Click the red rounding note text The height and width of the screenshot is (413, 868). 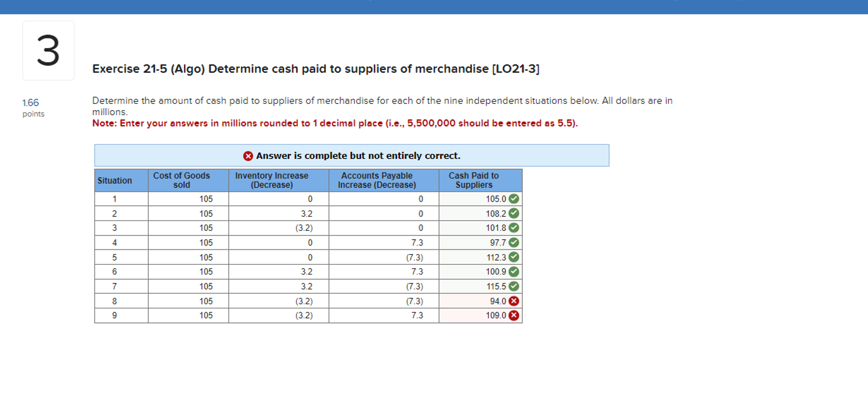335,123
